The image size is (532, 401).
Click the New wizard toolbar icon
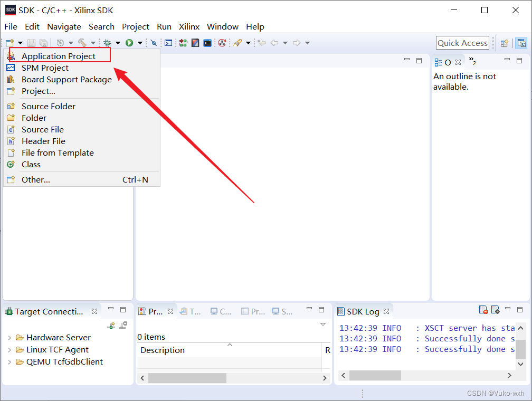10,43
